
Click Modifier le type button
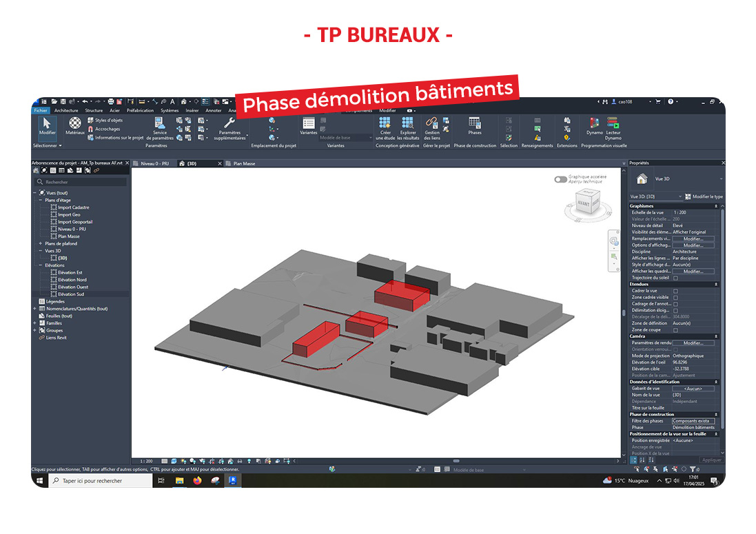[x=704, y=196]
